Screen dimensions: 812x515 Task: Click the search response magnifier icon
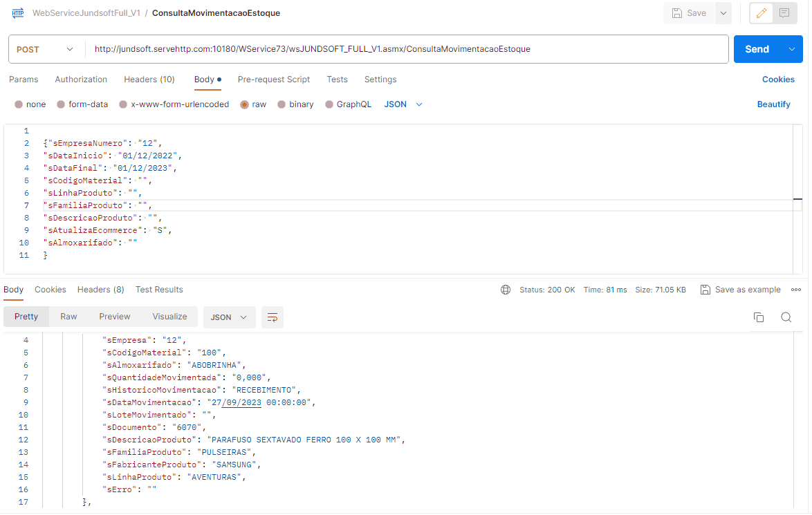pos(786,317)
